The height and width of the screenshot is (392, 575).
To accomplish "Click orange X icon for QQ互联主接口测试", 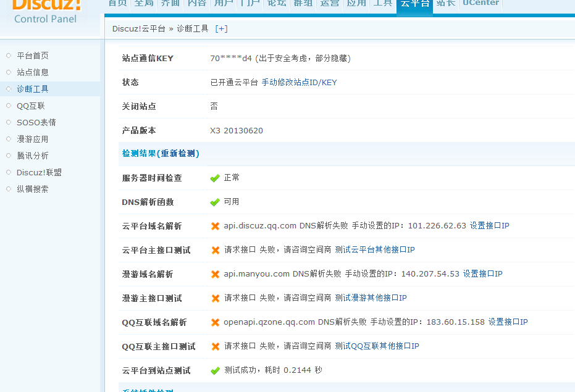I will [216, 346].
